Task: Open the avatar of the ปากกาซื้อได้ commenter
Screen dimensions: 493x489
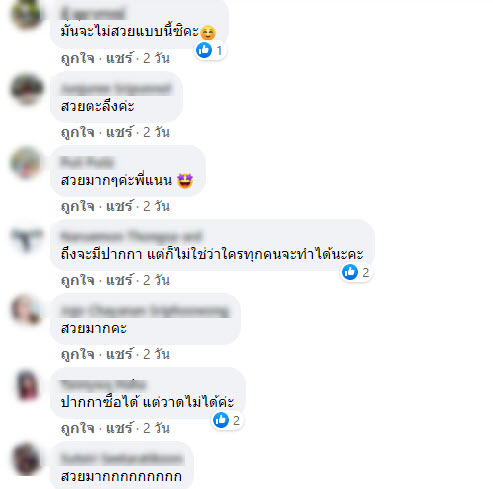Action: pyautogui.click(x=27, y=384)
